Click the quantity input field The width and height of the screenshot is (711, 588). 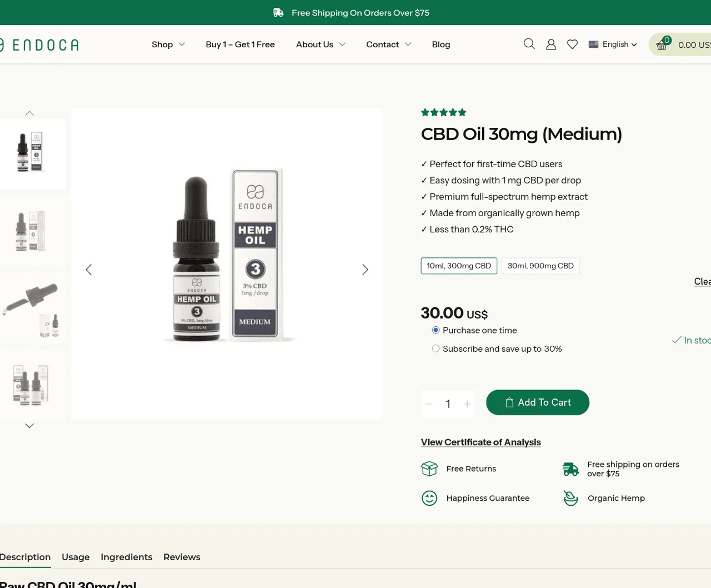[448, 404]
